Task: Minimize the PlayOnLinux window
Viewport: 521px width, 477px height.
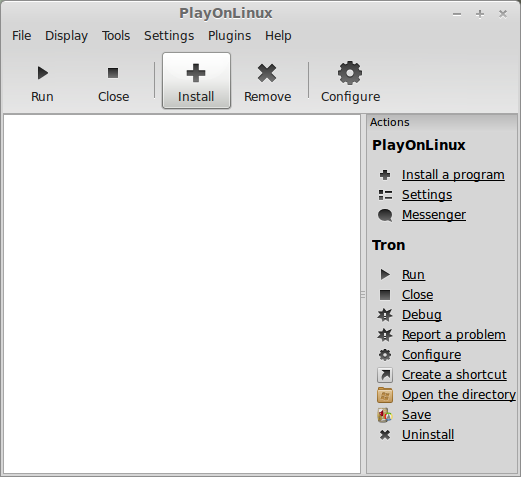Action: (x=457, y=14)
